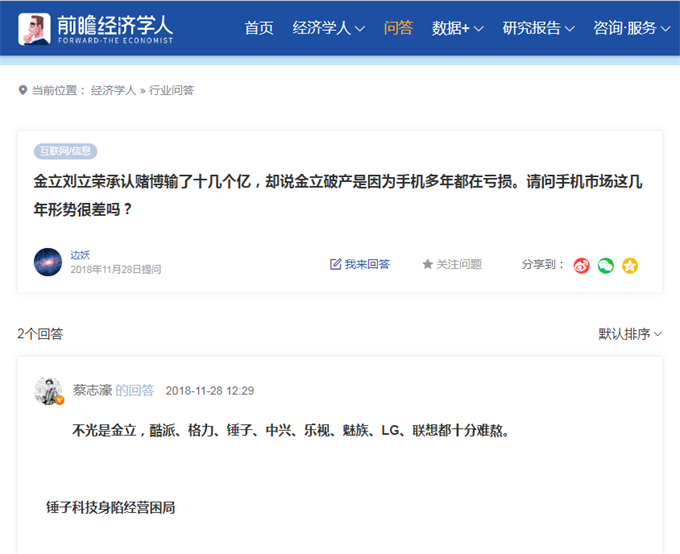Click the 锤子科技身陷经营困局 subheading
The height and width of the screenshot is (554, 680).
point(111,507)
